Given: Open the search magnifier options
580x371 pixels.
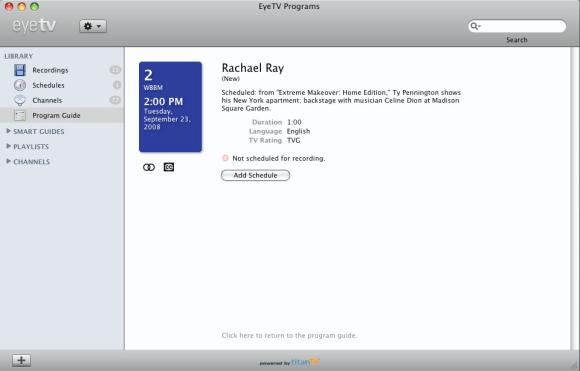Looking at the screenshot, I should click(475, 26).
